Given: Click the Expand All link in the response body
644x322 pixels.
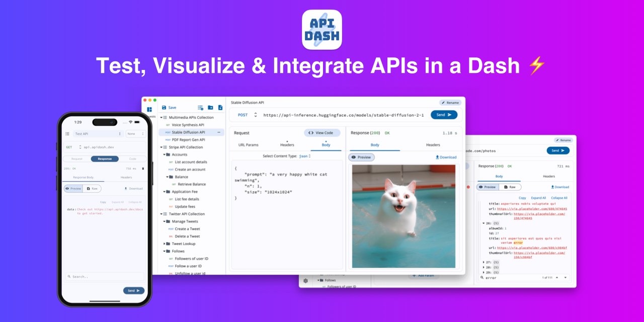Looking at the screenshot, I should (539, 198).
